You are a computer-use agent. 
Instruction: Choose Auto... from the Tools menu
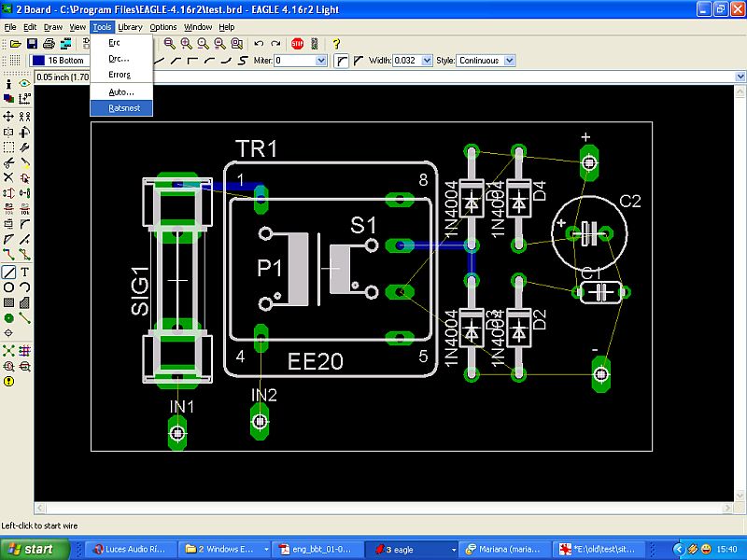coord(121,91)
